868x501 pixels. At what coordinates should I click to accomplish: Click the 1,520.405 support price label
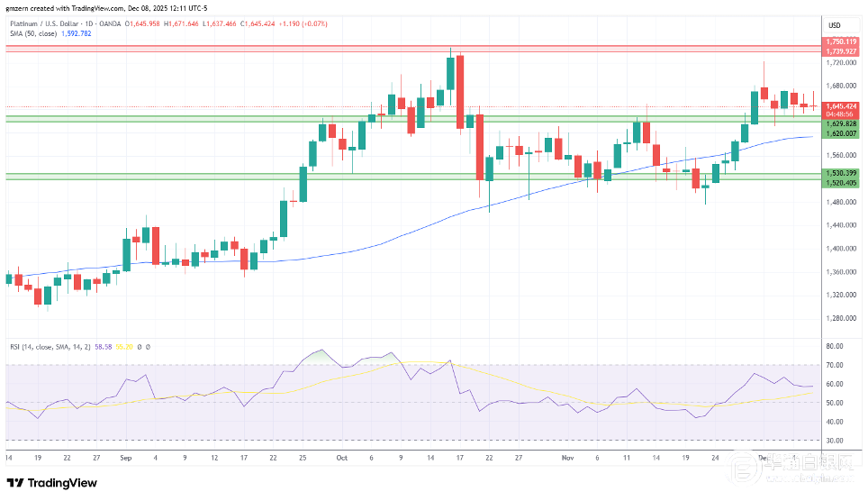(x=840, y=181)
